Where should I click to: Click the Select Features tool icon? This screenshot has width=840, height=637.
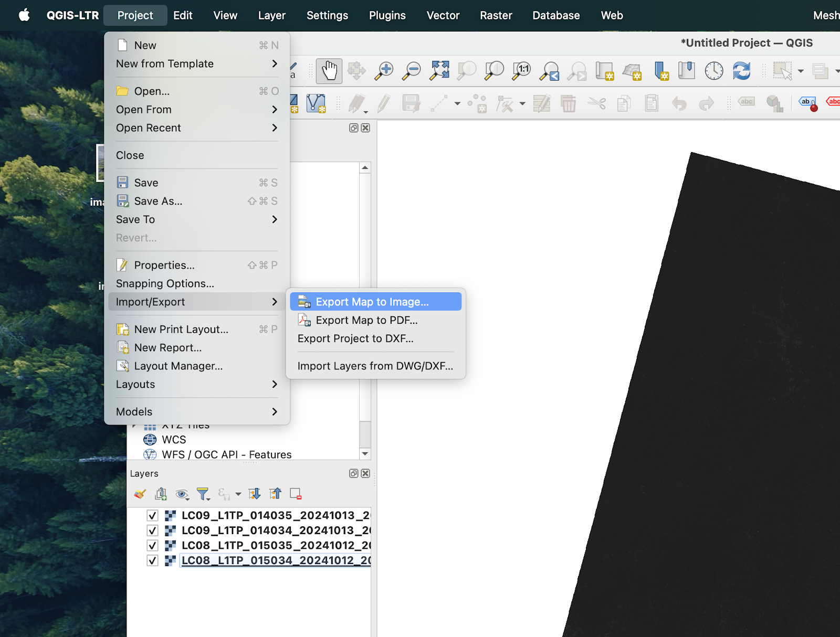pos(782,71)
